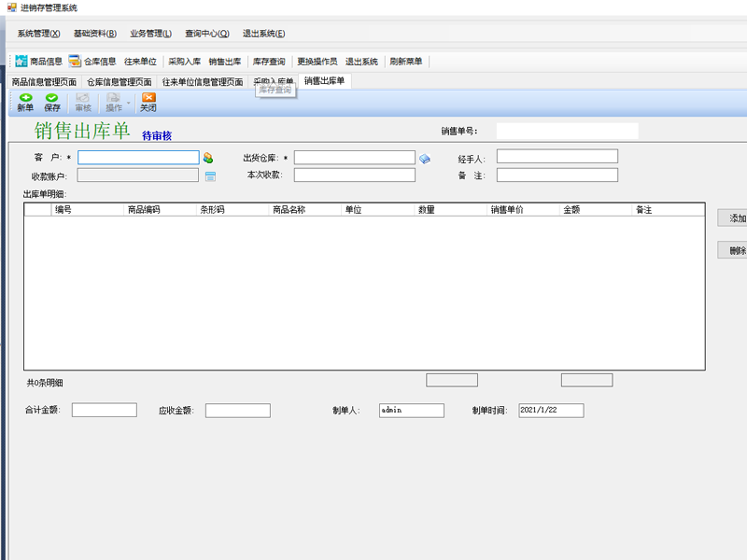Click the 待审核 status text
This screenshot has height=560, width=747.
click(157, 135)
